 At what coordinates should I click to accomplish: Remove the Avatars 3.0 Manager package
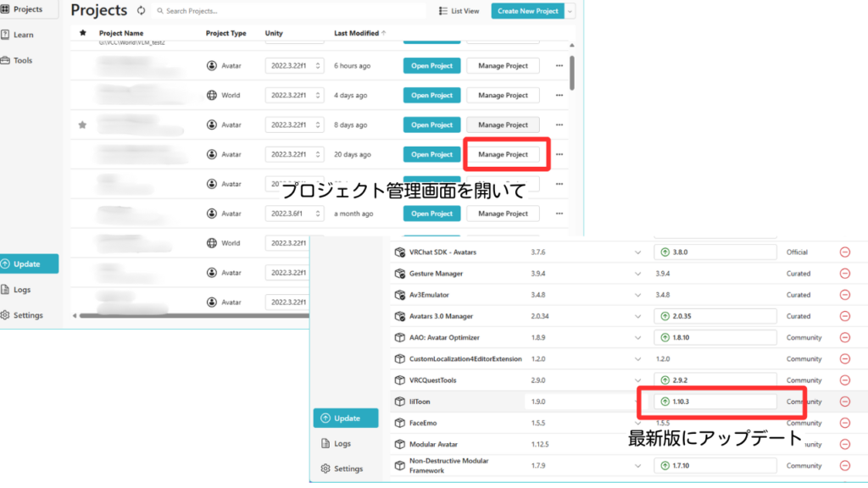pos(845,317)
